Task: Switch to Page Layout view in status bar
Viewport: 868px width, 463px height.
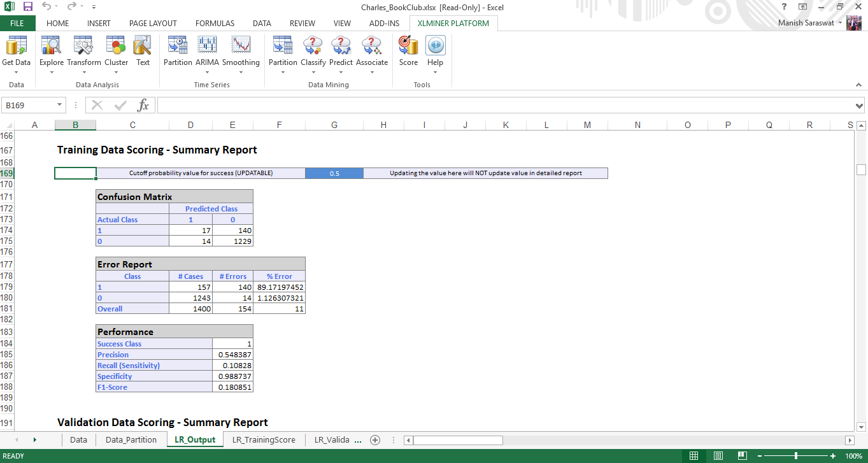Action: [x=718, y=456]
